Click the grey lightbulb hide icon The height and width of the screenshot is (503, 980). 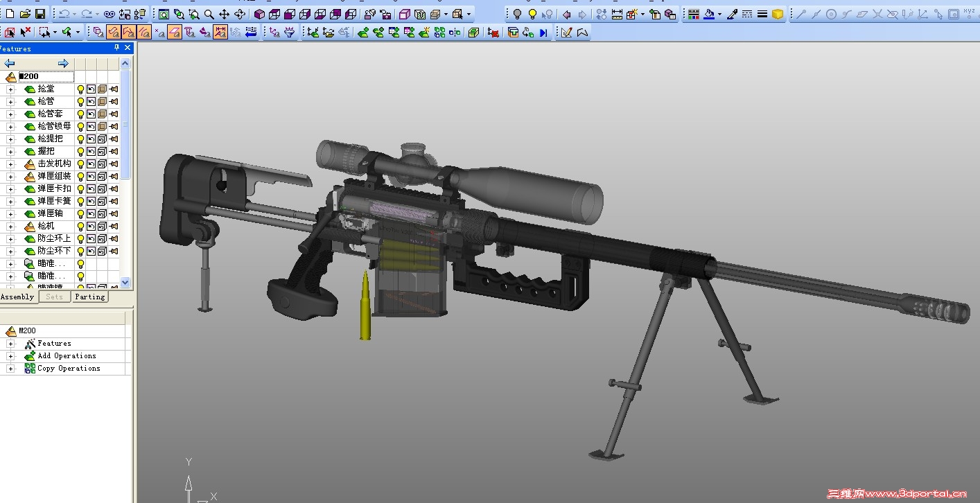(517, 14)
